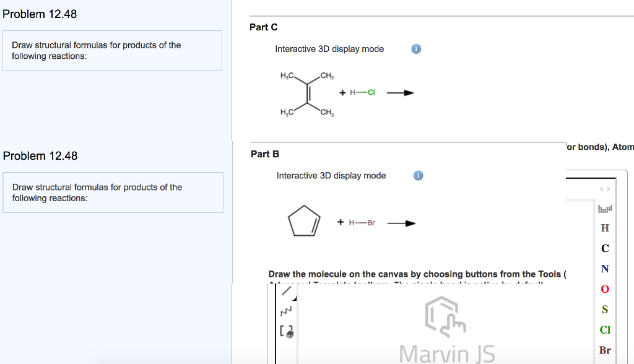Screen dimensions: 634x364
Task: Select the Chlorine atom swatch
Action: click(x=604, y=329)
